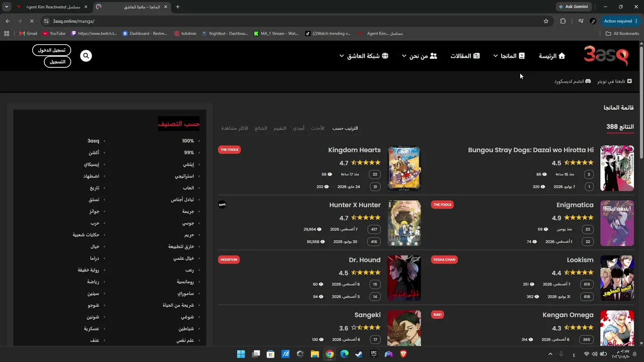Open the Chrome extensions puzzle icon
The height and width of the screenshot is (362, 644).
point(563,21)
